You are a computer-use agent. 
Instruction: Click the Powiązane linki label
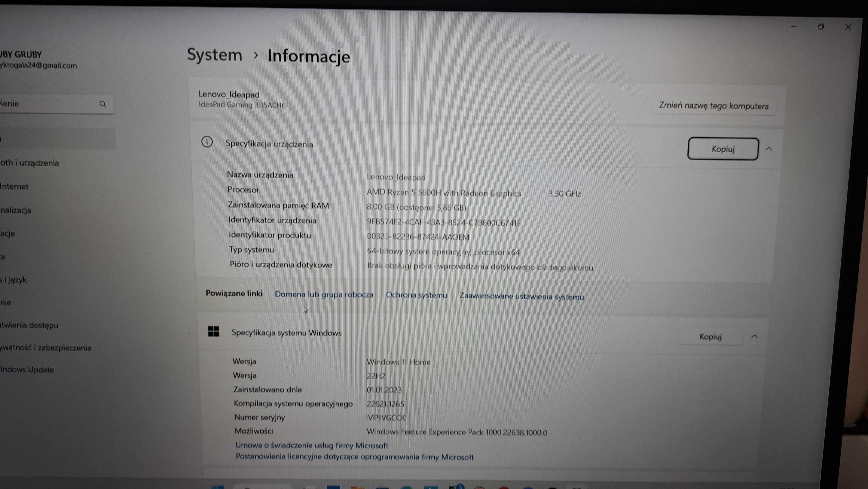[x=234, y=293]
